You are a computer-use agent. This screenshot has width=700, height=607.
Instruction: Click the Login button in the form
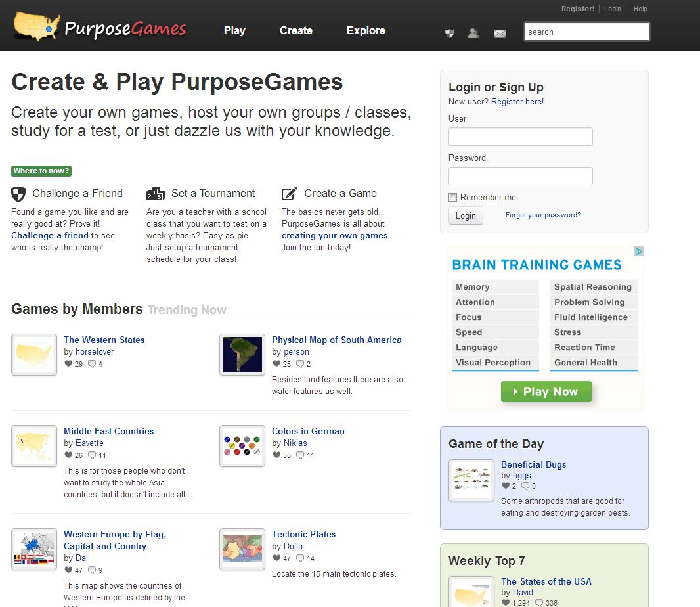tap(466, 215)
